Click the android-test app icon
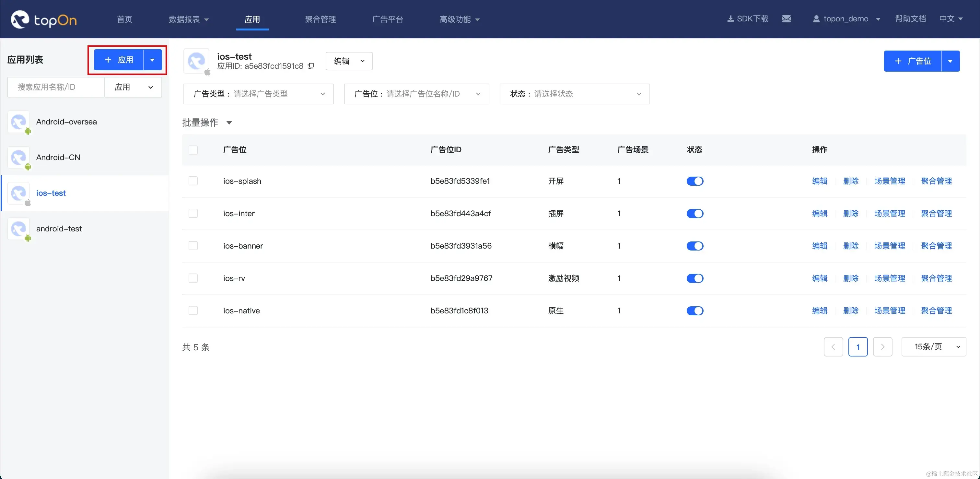 pos(18,229)
